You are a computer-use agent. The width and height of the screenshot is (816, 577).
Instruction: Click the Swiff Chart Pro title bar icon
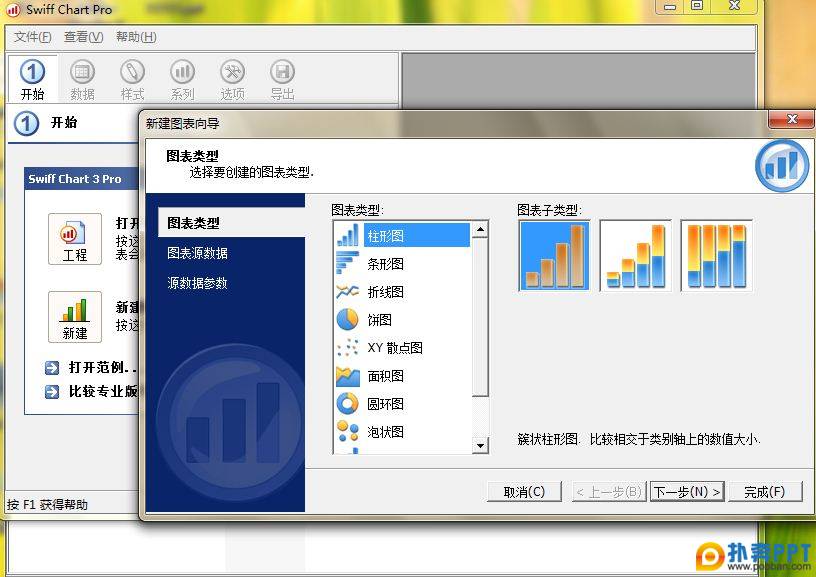pyautogui.click(x=13, y=9)
